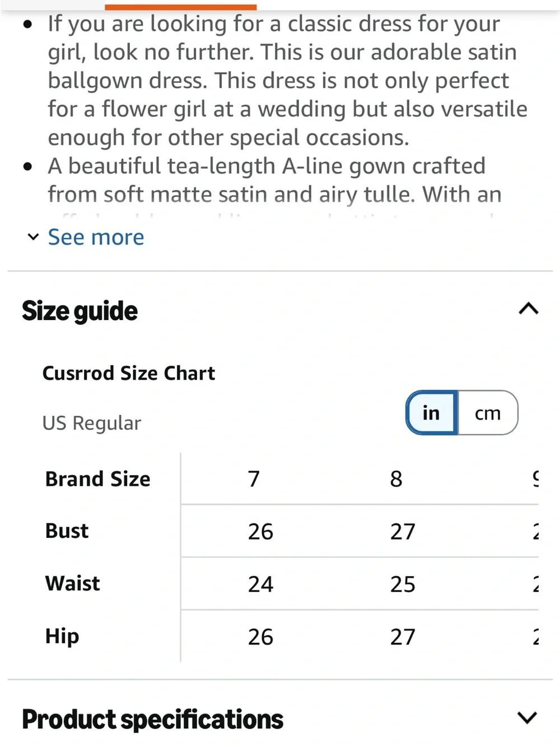Click Brand Size 8 column header
This screenshot has width=560, height=747.
pos(396,479)
